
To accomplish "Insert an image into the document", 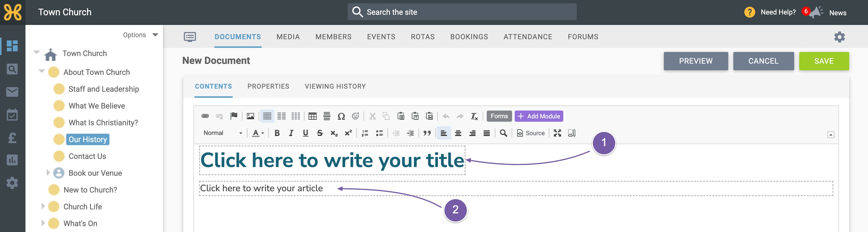I will (x=250, y=116).
